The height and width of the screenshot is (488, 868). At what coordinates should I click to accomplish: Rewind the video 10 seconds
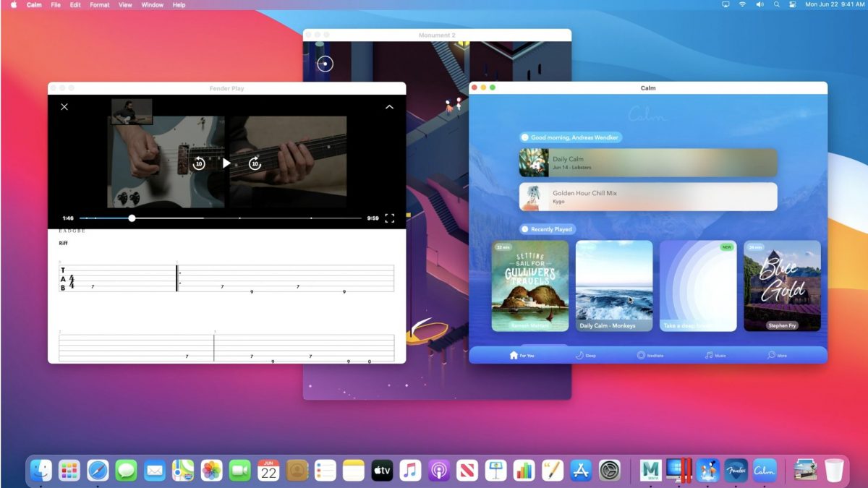(x=199, y=163)
